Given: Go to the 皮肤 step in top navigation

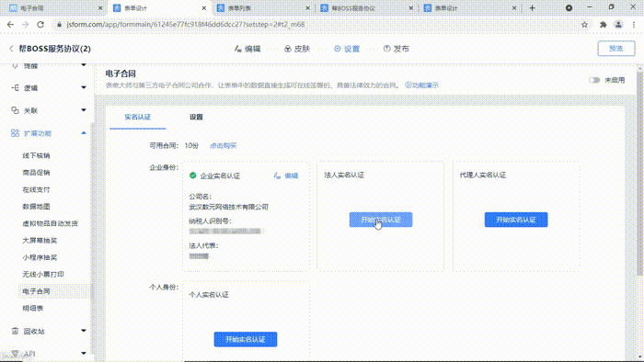Looking at the screenshot, I should (x=297, y=49).
